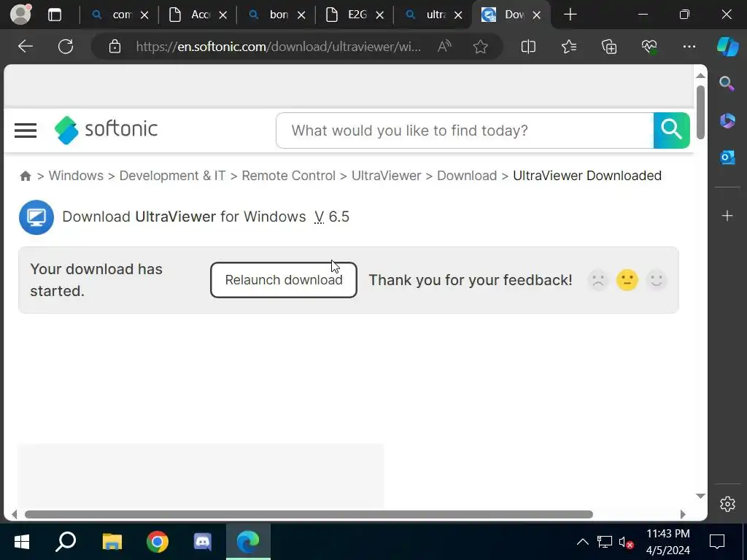The width and height of the screenshot is (747, 560).
Task: Open Discord from taskbar
Action: (x=203, y=542)
